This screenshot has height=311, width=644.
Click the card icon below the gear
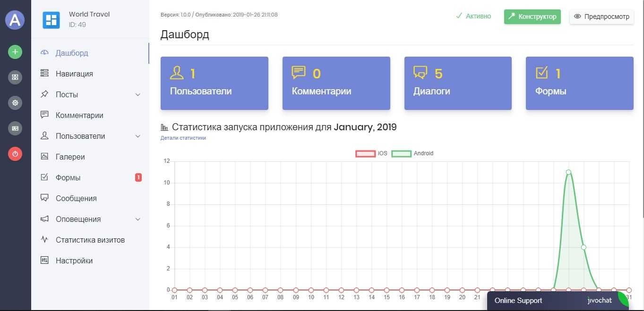(15, 128)
